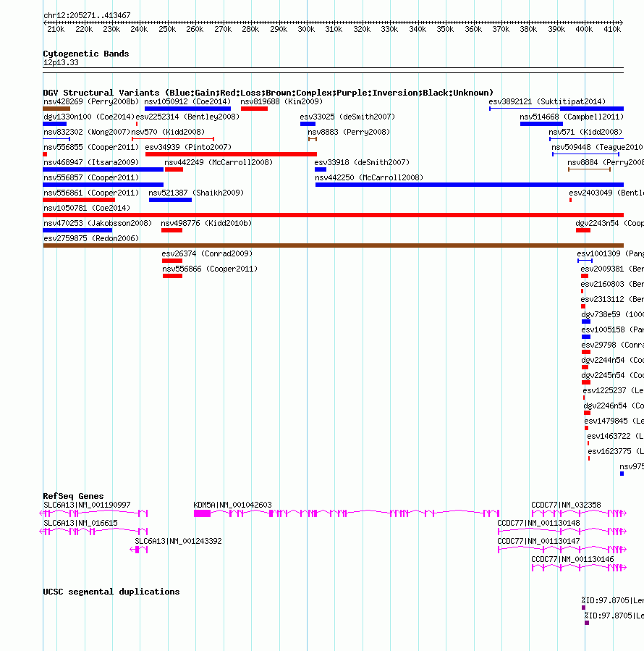Click the nsv556857 (Cooper2011) variant label

click(x=91, y=177)
